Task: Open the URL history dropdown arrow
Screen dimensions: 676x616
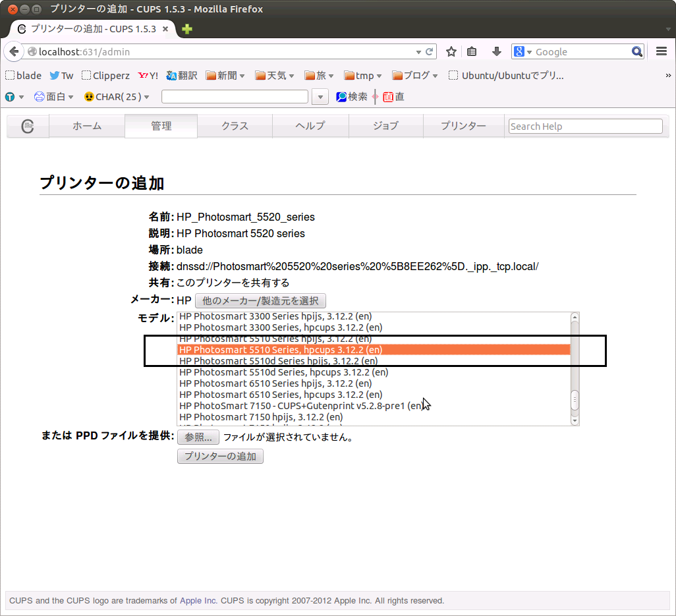Action: [x=418, y=52]
